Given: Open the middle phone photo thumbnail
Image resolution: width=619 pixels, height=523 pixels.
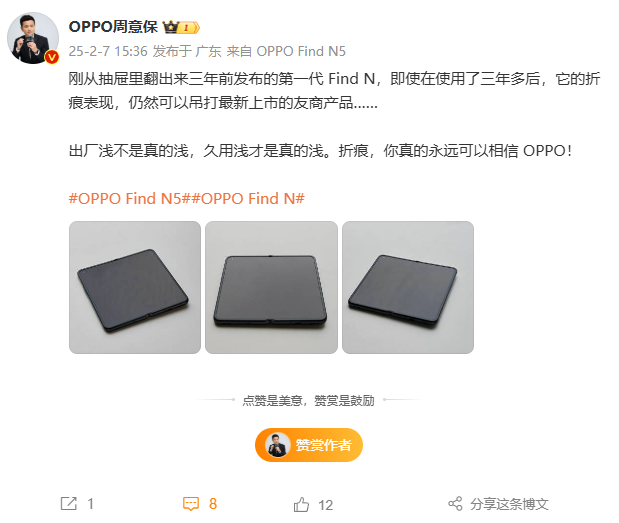Looking at the screenshot, I should 271,287.
